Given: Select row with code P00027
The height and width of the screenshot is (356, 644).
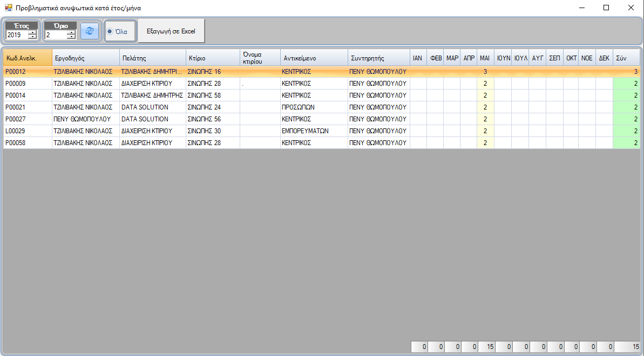Looking at the screenshot, I should pyautogui.click(x=27, y=119).
